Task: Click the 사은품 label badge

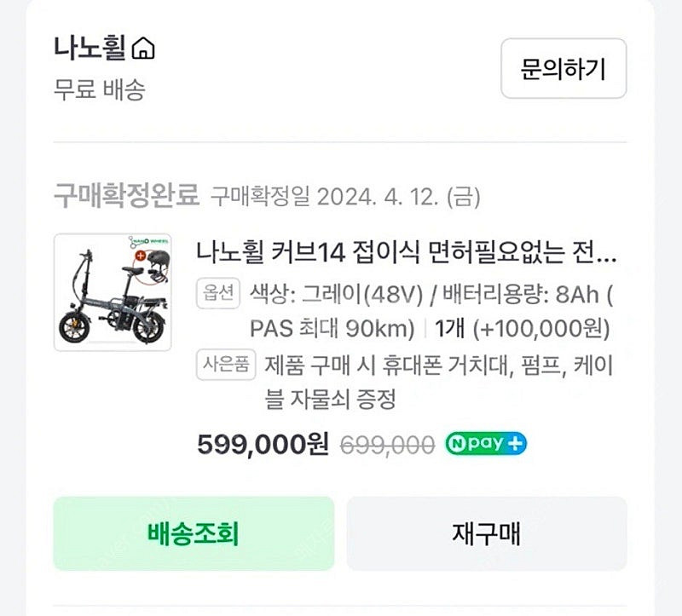Action: tap(227, 365)
